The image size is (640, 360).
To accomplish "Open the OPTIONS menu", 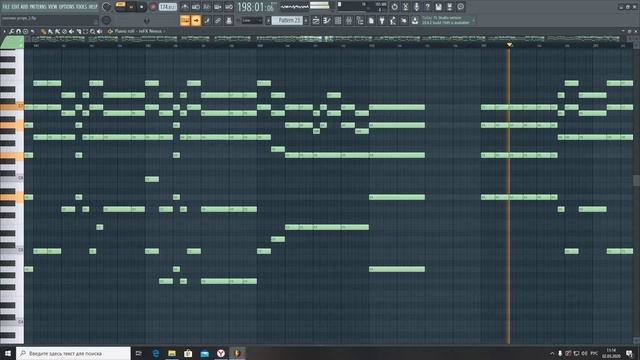I will pos(67,7).
